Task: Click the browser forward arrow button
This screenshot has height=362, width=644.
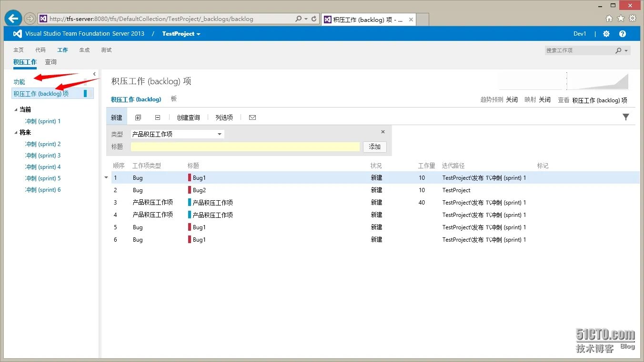Action: pos(30,19)
